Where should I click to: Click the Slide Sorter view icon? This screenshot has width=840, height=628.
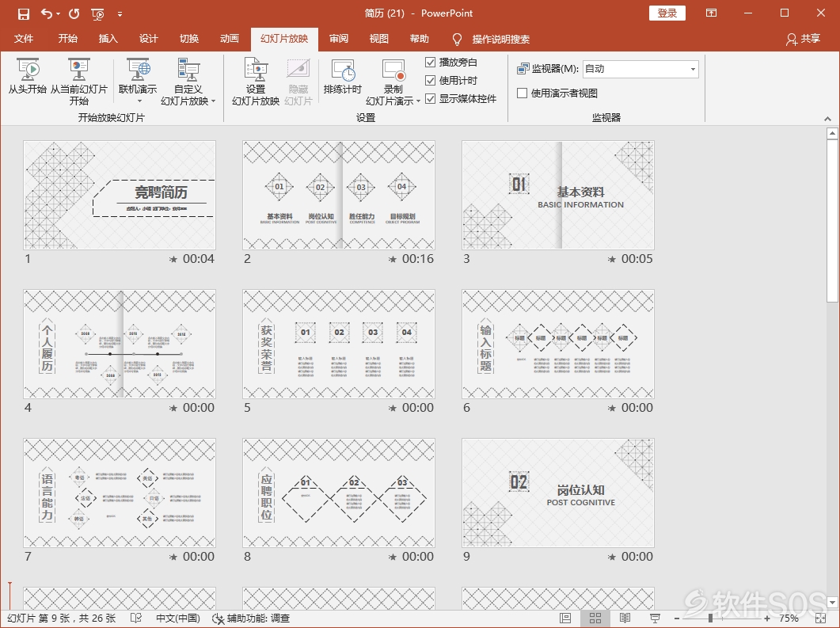(x=595, y=618)
